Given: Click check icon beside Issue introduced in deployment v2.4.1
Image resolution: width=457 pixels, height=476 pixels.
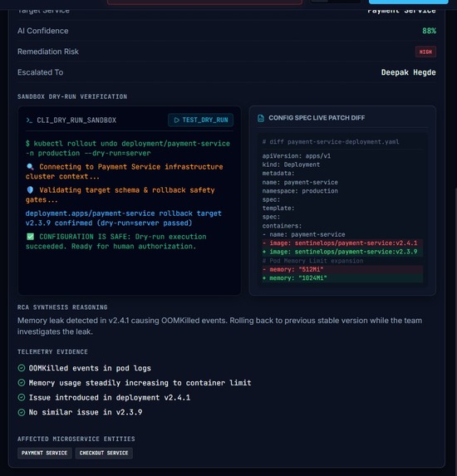Looking at the screenshot, I should (x=22, y=397).
